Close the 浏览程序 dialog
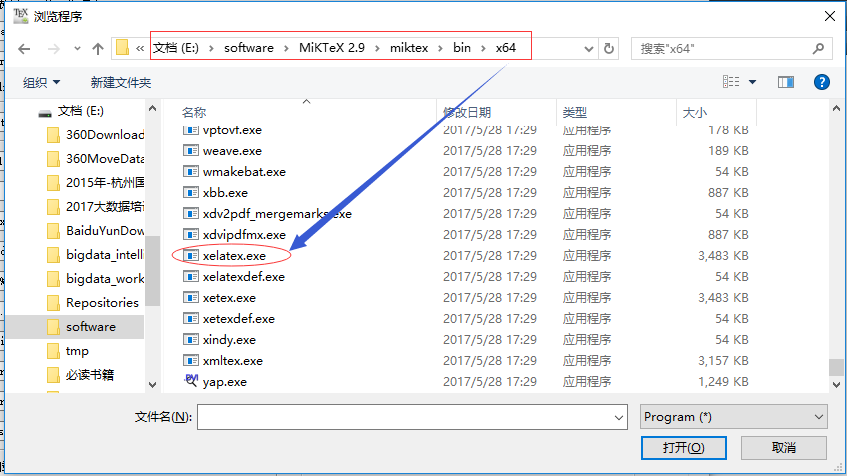The width and height of the screenshot is (847, 476). (830, 16)
